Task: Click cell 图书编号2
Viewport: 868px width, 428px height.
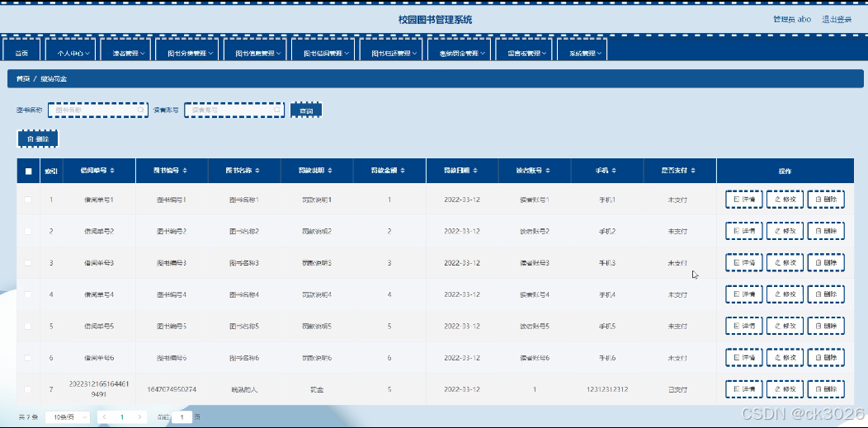Action: 172,231
